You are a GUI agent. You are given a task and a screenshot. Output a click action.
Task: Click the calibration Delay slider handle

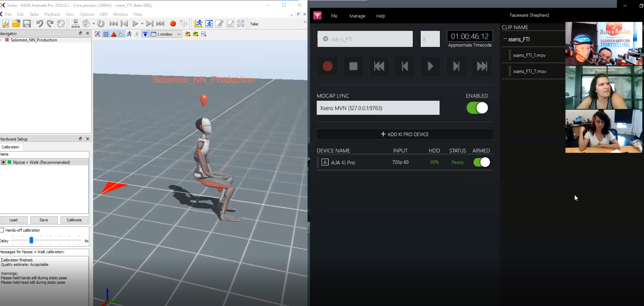point(31,241)
